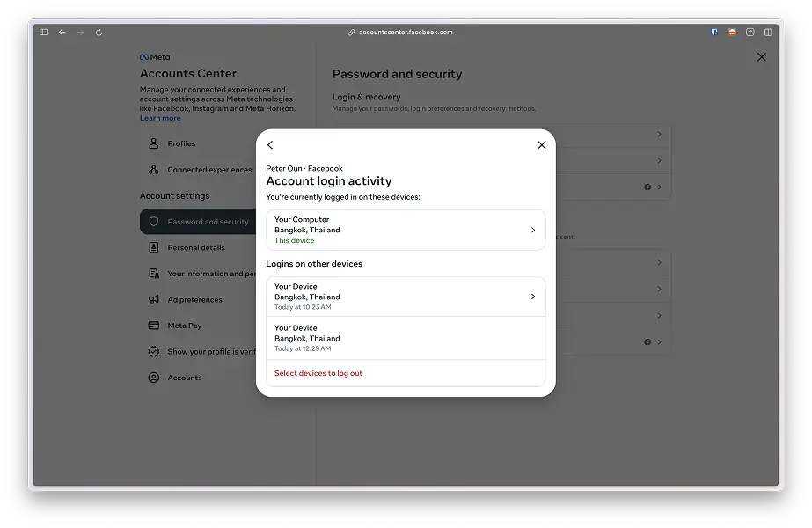Toggle the browser sidebar icon
The width and height of the screenshot is (812, 528).
point(43,33)
